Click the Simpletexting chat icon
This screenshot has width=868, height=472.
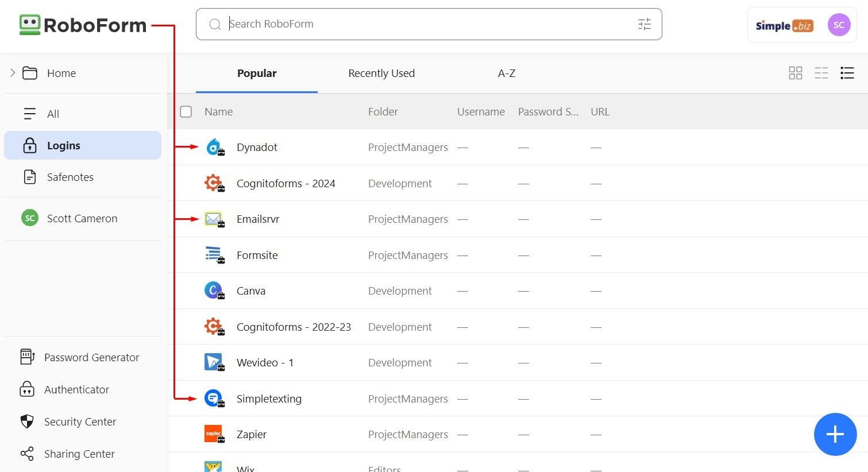pos(214,399)
